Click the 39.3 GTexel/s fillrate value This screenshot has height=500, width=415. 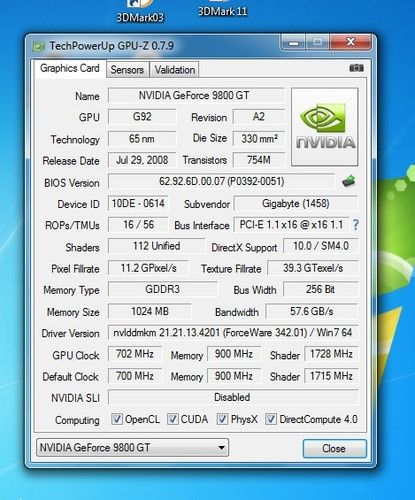click(313, 268)
